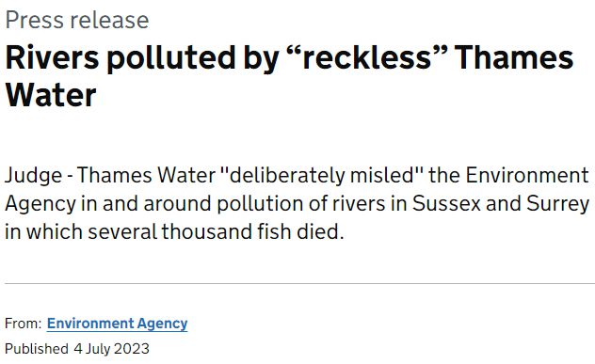The width and height of the screenshot is (595, 364).
Task: Click the word "Published" near the date
Action: point(37,349)
